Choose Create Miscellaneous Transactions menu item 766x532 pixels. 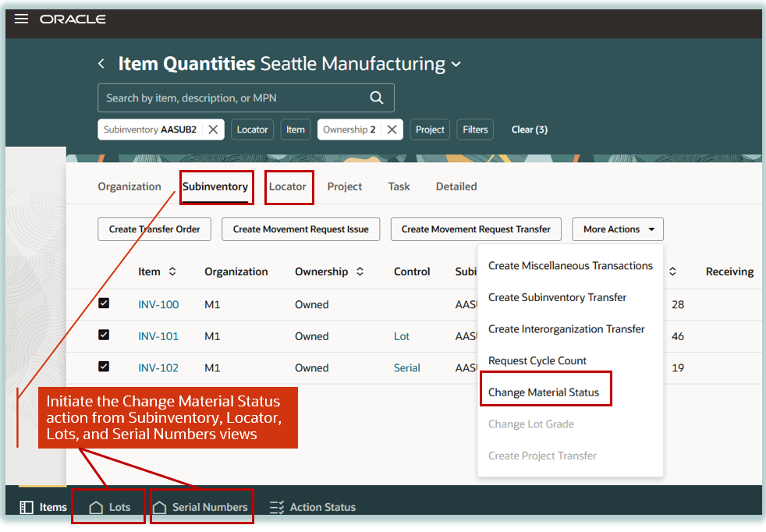click(570, 266)
